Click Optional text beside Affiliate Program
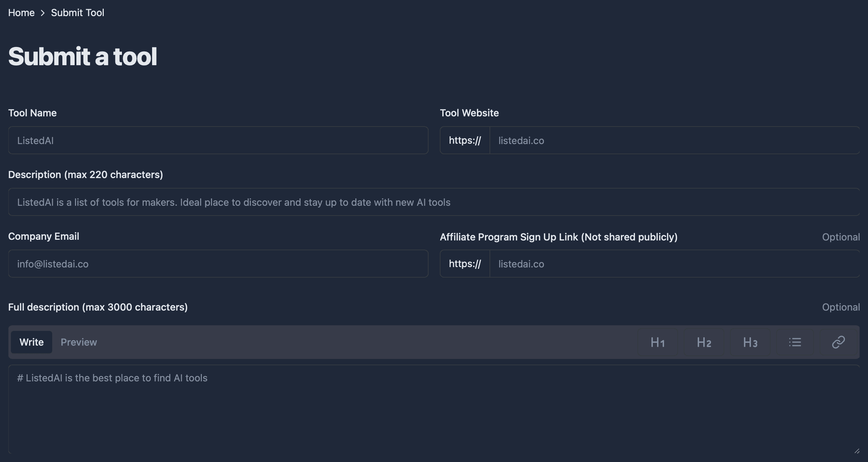 pyautogui.click(x=841, y=237)
